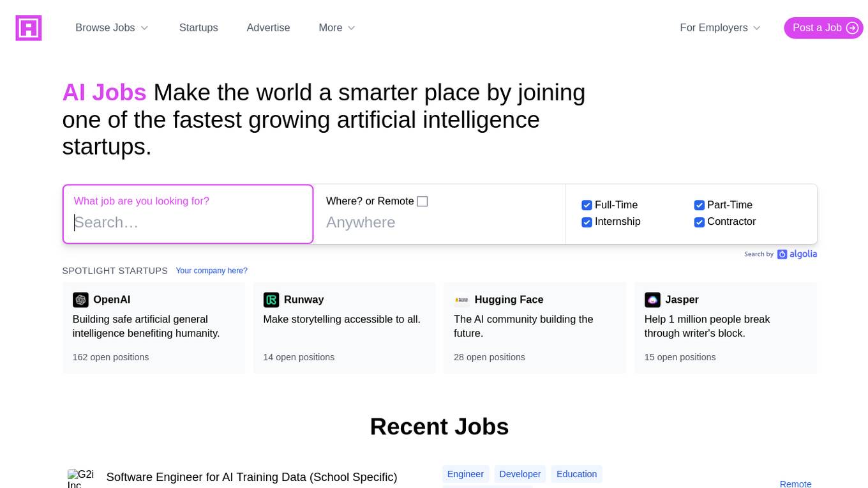Open the Advertise page
Viewport: 868px width, 488px height.
click(268, 28)
